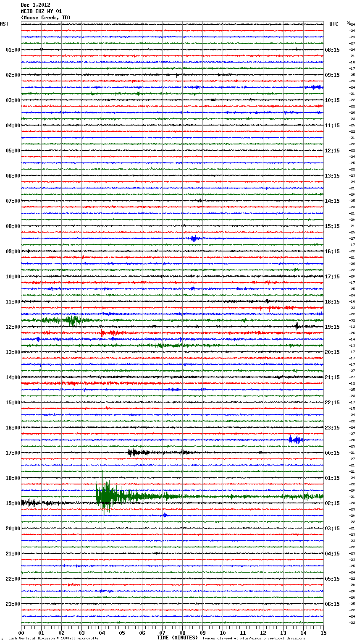357x644 pixels.
Task: Select the 21:00 MST time label
Action: click(13, 554)
